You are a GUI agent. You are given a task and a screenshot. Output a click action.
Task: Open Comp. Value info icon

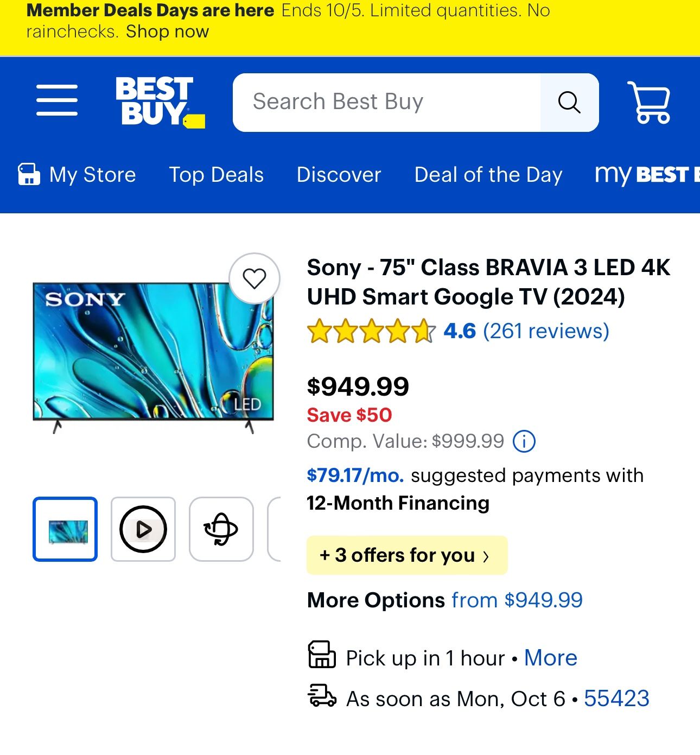pos(524,441)
